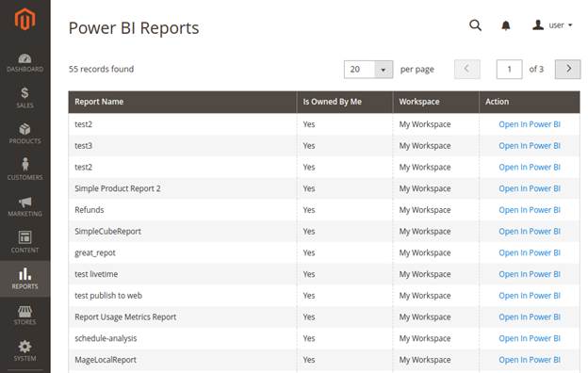Click My Workspace in the test3 row
Screen dimensions: 588x373
[x=425, y=146]
